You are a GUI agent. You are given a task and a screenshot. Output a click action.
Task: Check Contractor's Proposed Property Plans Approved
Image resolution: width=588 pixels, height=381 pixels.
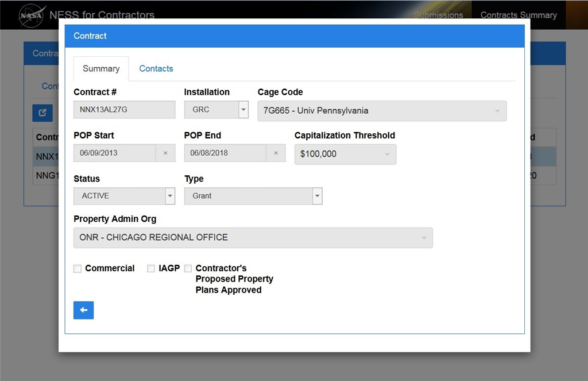[x=188, y=268]
